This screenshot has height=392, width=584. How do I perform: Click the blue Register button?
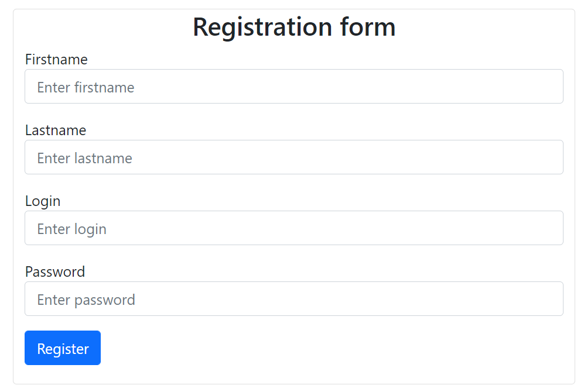coord(62,348)
